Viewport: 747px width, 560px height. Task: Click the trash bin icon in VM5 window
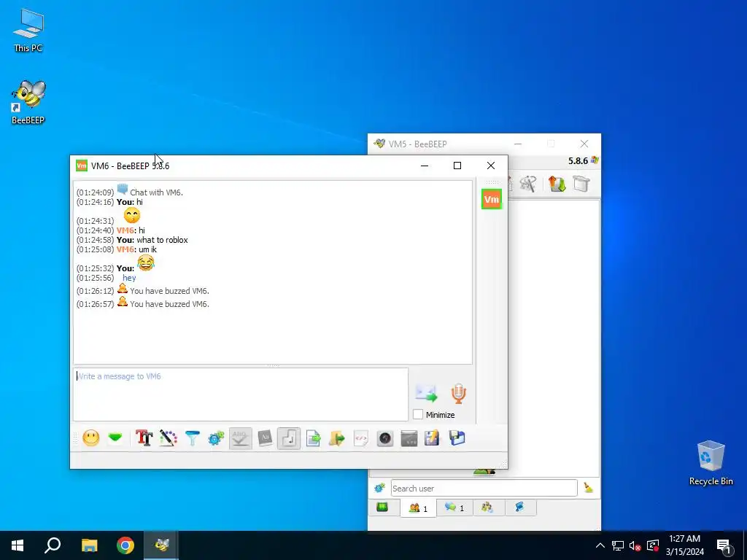coord(581,183)
